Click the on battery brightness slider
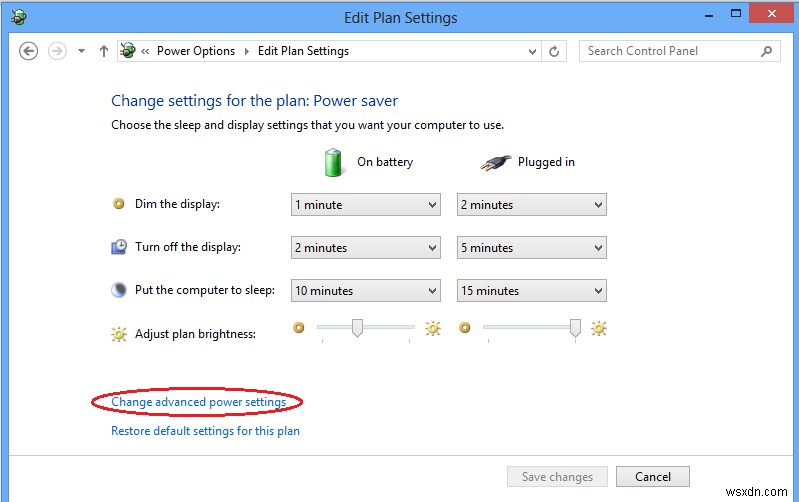 coord(357,327)
